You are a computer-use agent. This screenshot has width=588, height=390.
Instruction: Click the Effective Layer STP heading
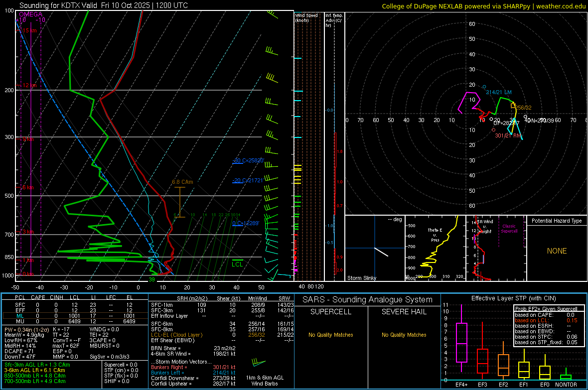(x=513, y=298)
